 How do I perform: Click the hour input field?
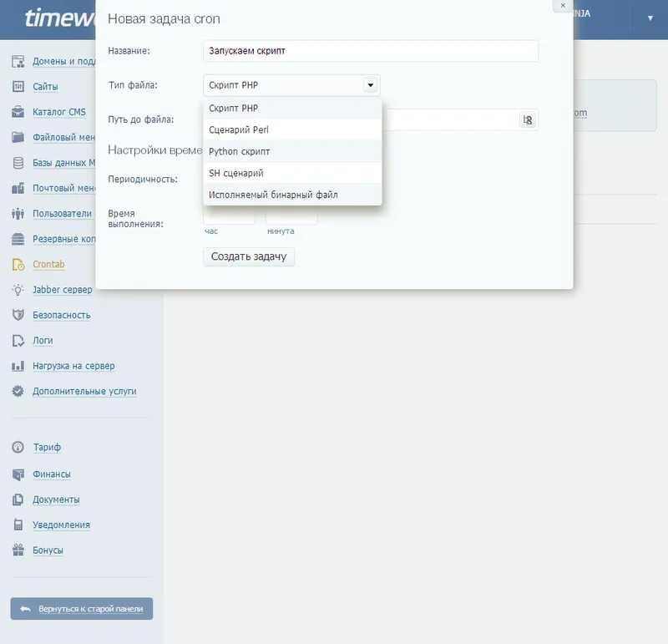click(229, 216)
